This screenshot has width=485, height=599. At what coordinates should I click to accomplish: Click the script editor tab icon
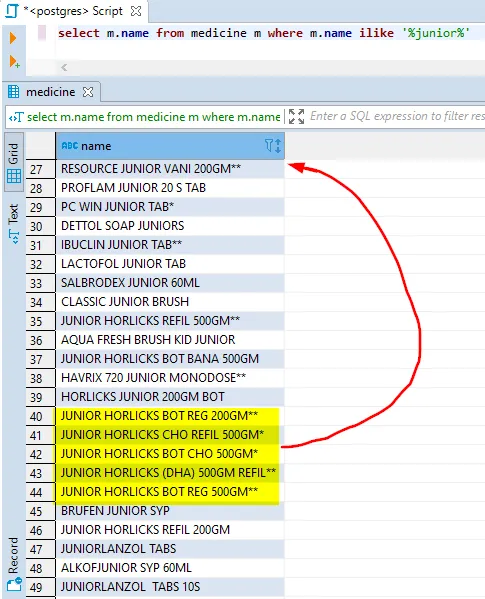pyautogui.click(x=12, y=11)
